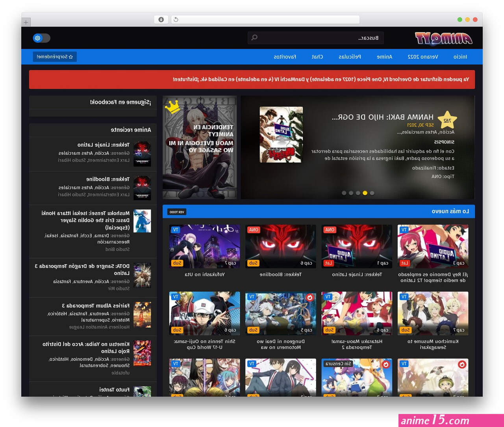
Task: Click TV badge on Yofukashi no Uta card
Action: 176,230
